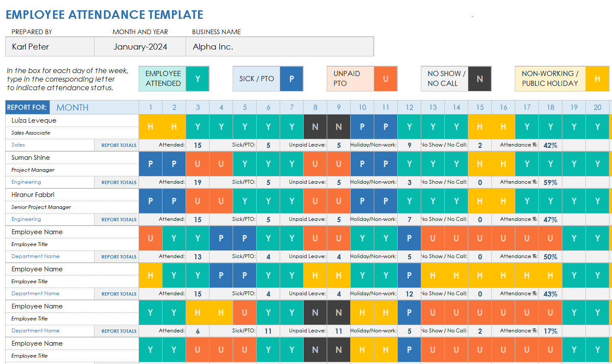Select Luiza Leveque's day 15 H cell

[480, 126]
